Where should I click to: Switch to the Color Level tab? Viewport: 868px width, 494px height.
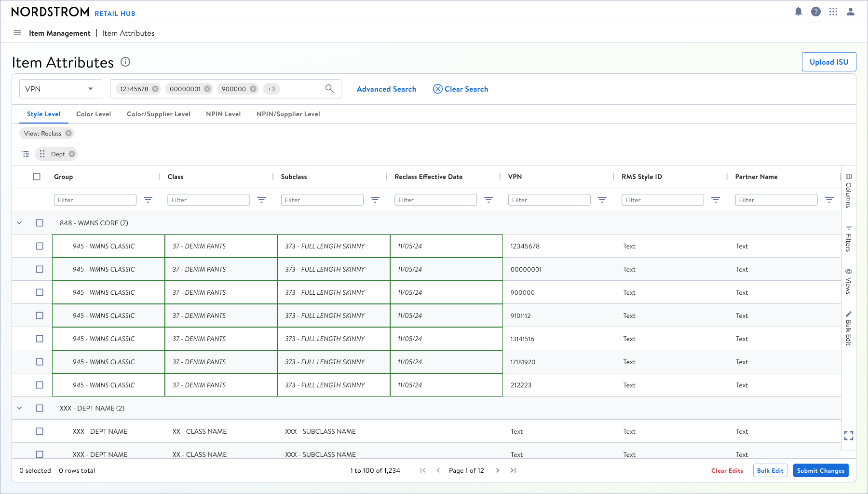94,114
